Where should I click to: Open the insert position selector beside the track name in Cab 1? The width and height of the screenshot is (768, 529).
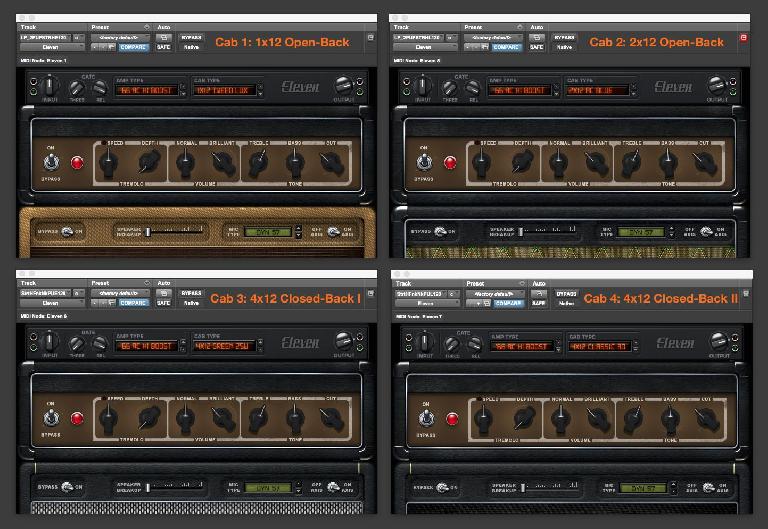(x=78, y=37)
